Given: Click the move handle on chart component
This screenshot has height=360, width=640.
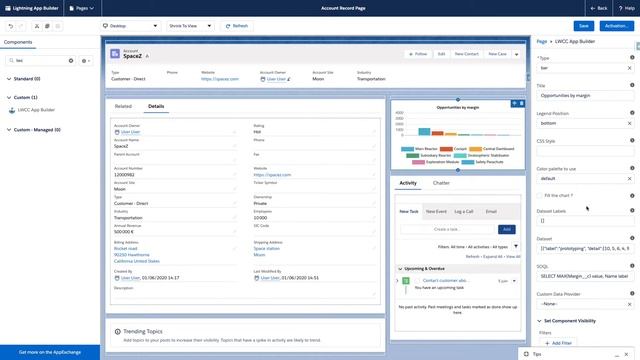Looking at the screenshot, I should tap(514, 104).
